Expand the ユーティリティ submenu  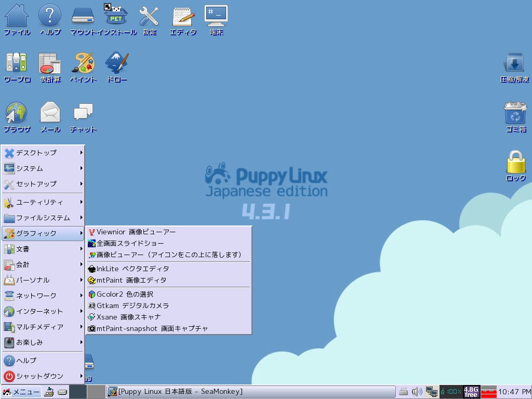(43, 202)
